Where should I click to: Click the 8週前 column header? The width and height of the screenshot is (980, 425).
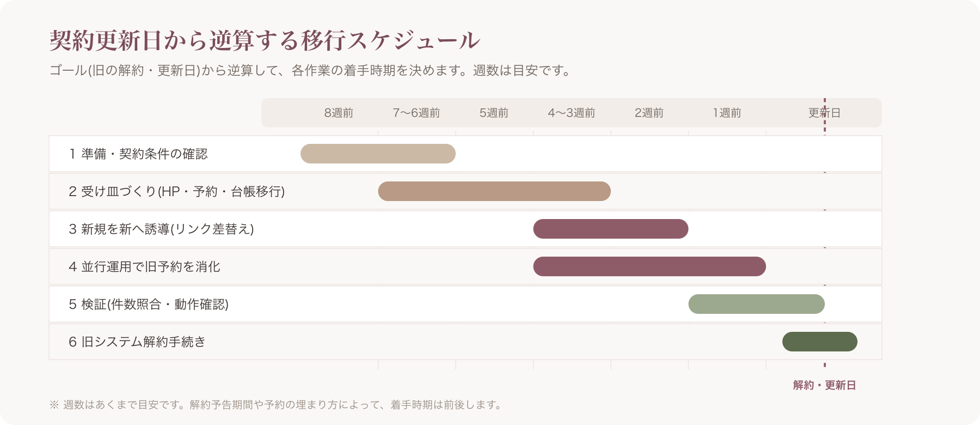coord(339,113)
